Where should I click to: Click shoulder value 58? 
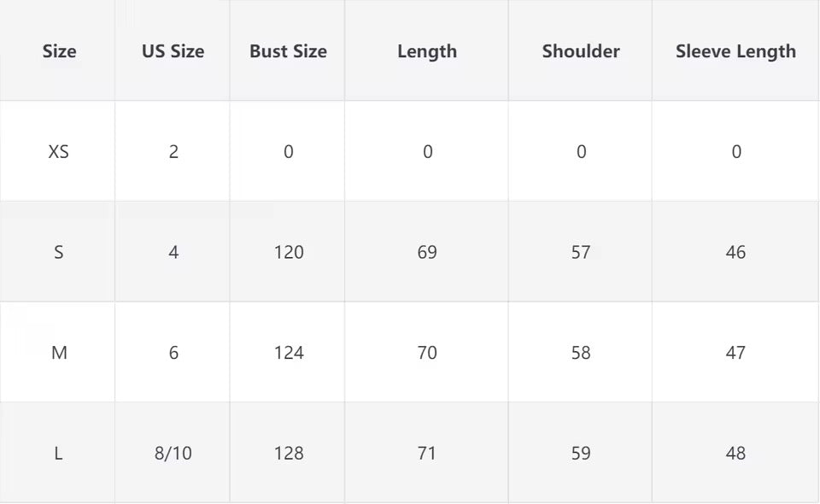click(x=581, y=353)
